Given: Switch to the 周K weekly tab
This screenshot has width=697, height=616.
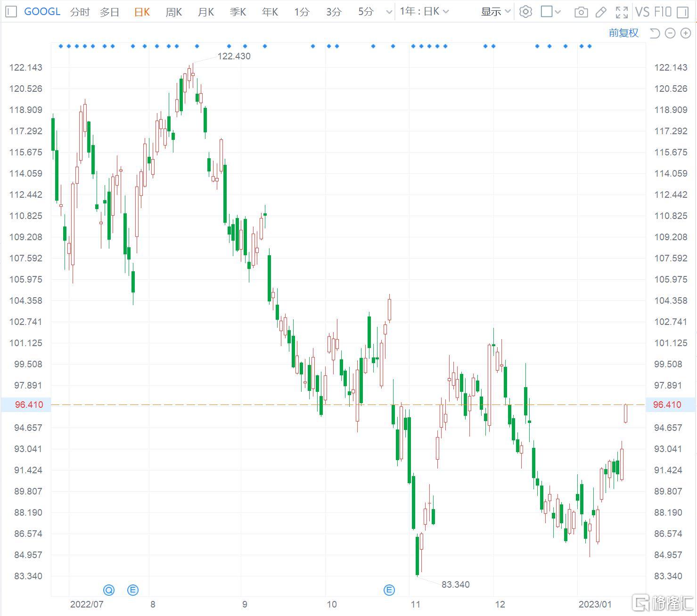Looking at the screenshot, I should click(173, 12).
